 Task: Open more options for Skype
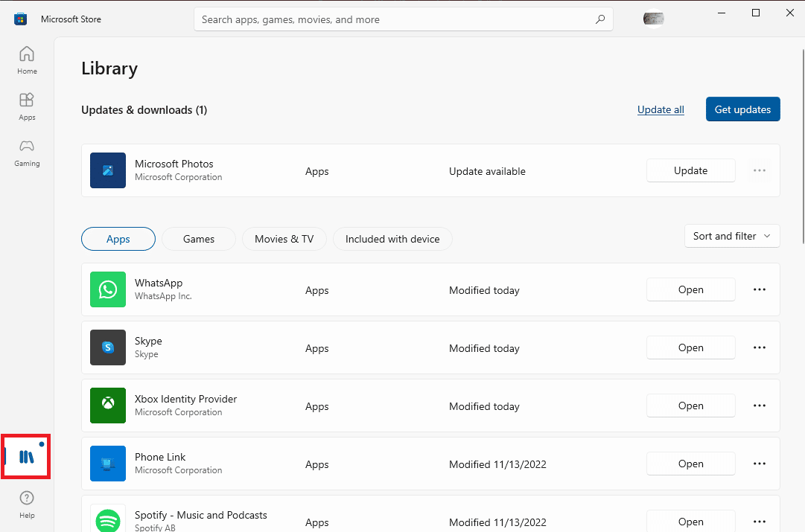point(759,347)
